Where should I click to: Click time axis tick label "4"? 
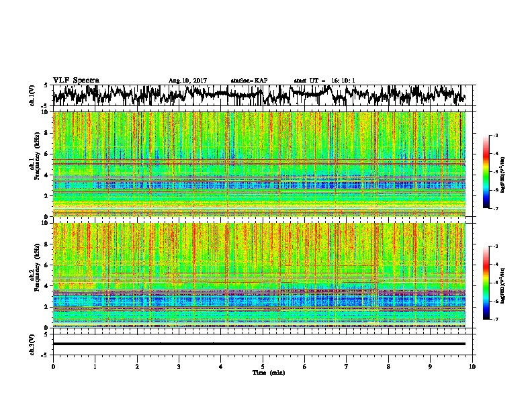click(221, 367)
